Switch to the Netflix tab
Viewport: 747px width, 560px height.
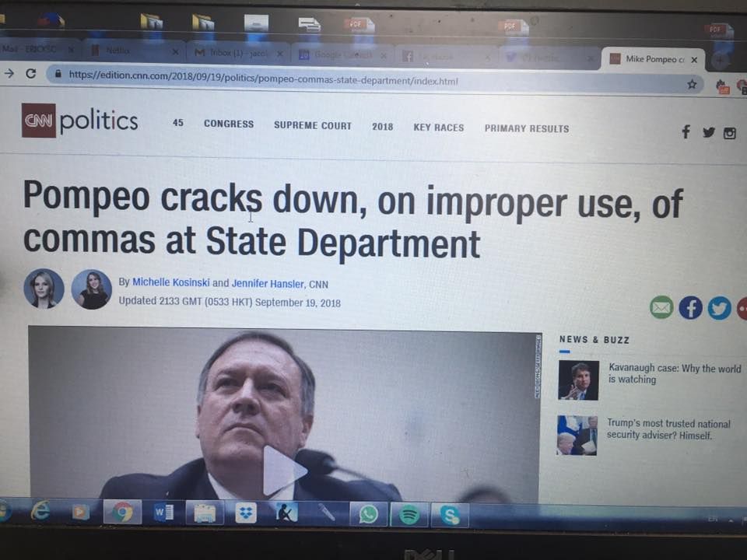[x=135, y=51]
